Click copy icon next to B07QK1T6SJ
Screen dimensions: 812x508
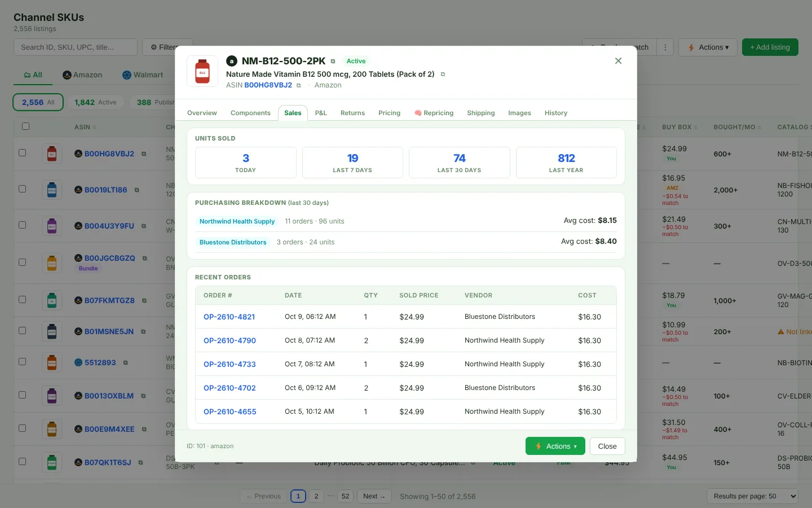tap(141, 463)
